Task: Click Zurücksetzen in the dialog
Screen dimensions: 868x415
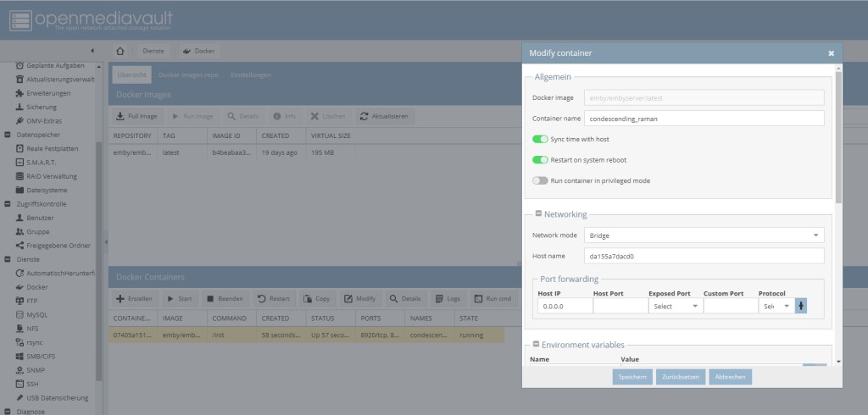Action: click(681, 377)
